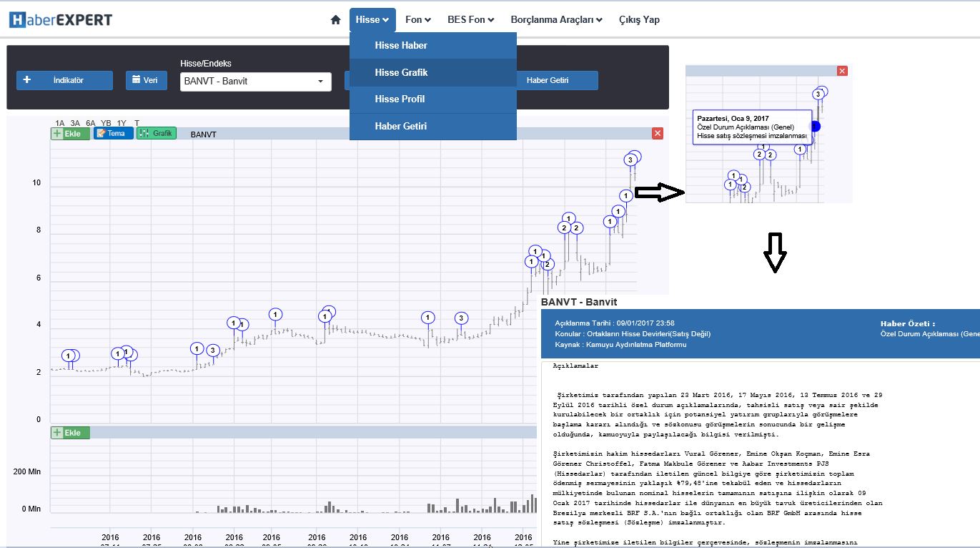The image size is (980, 548).
Task: Click Ekle on the volume panel
Action: pos(70,432)
